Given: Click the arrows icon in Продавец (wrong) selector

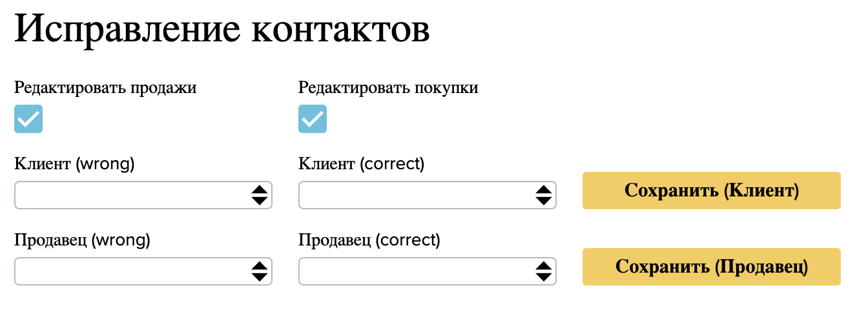Looking at the screenshot, I should (x=259, y=271).
